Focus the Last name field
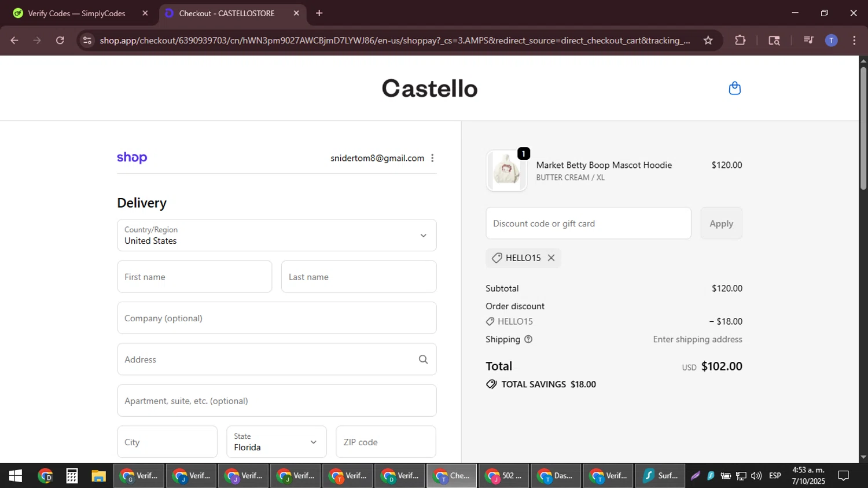This screenshot has height=488, width=868. coord(359,277)
